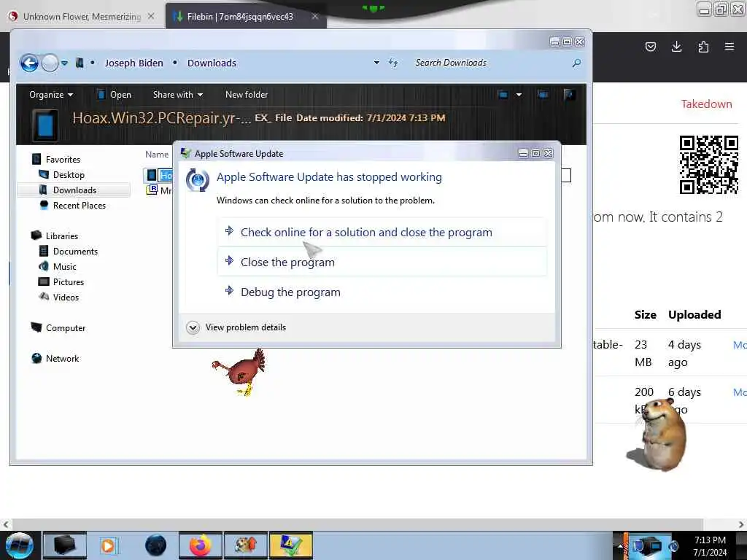747x560 pixels.
Task: Open address bar history dropdown
Action: (376, 63)
